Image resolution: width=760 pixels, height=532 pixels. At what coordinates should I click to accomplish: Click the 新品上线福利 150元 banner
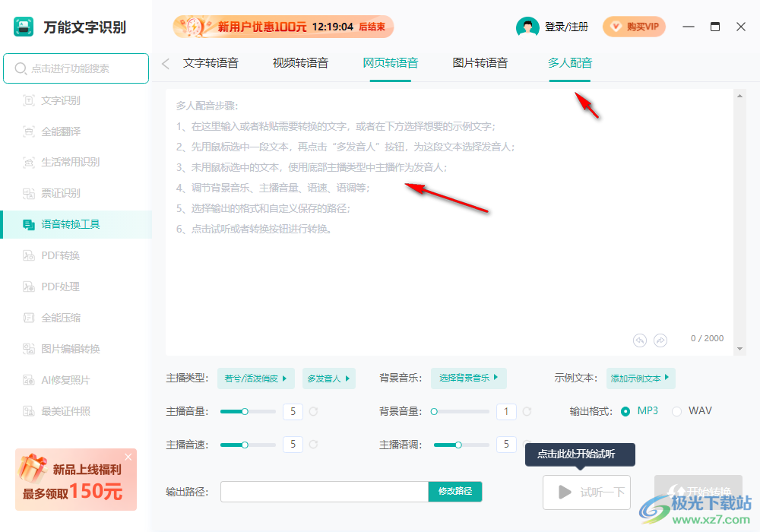[76, 480]
